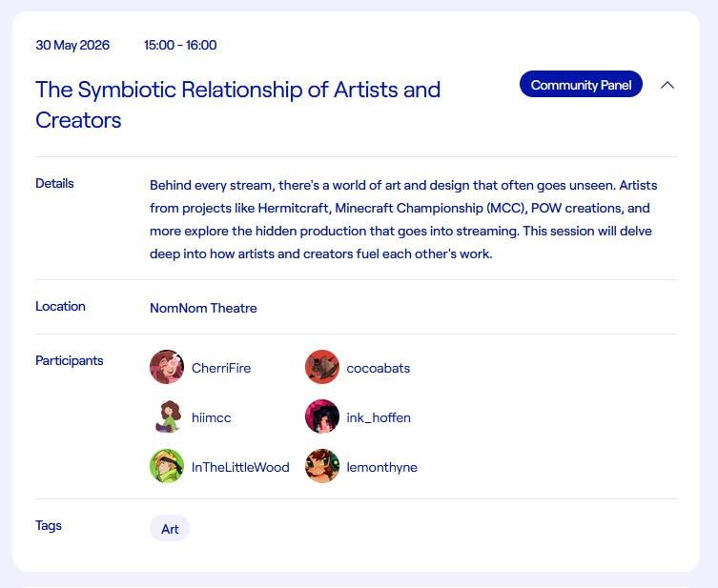This screenshot has width=718, height=588.
Task: Click the NomNom Theatre location text
Action: click(203, 308)
